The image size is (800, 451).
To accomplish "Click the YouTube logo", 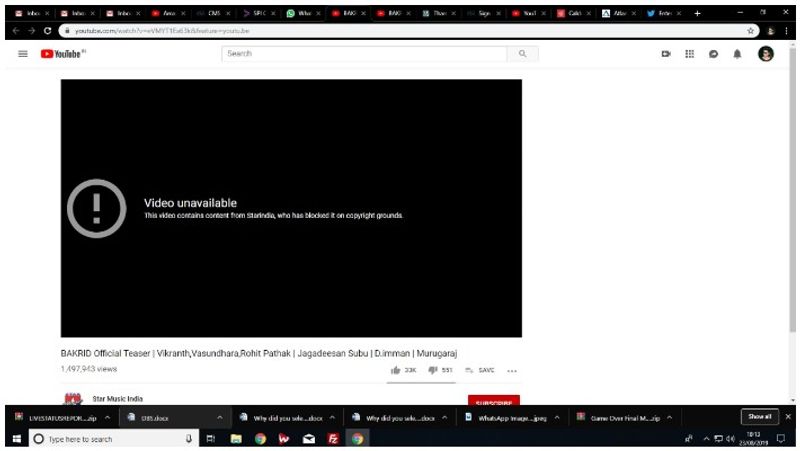I will tap(63, 53).
